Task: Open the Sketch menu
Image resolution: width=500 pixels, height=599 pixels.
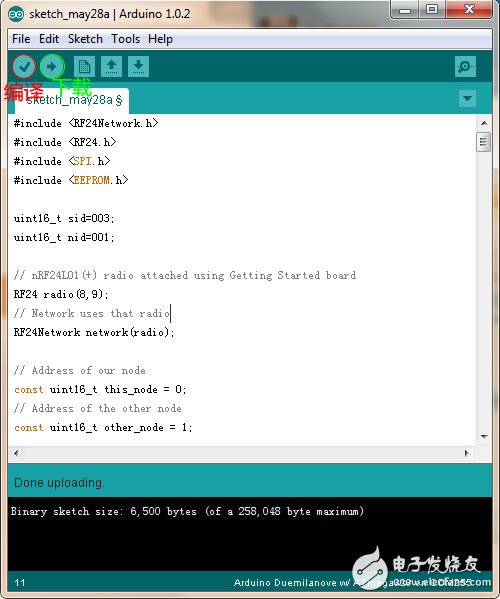Action: [x=85, y=39]
